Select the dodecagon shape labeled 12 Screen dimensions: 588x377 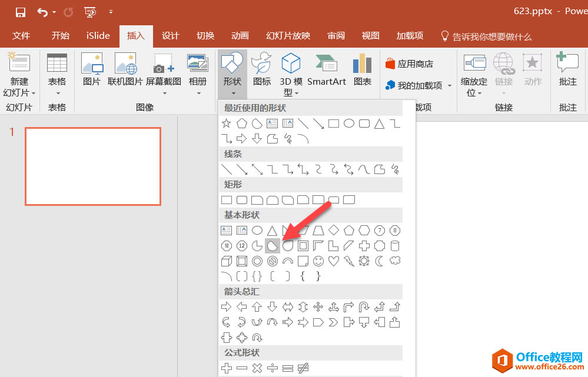(242, 246)
